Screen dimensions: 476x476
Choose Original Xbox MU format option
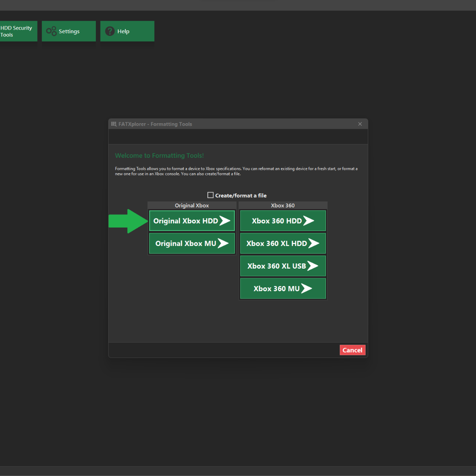(x=192, y=243)
